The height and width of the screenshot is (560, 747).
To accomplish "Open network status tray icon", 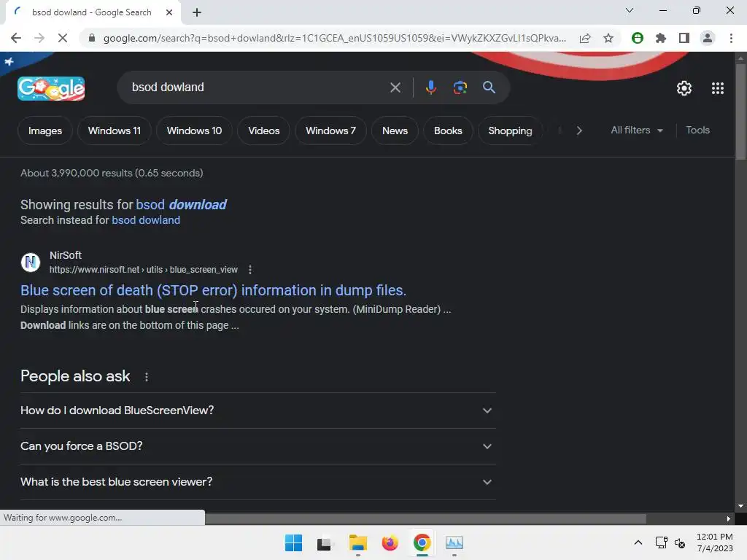I will 661,542.
